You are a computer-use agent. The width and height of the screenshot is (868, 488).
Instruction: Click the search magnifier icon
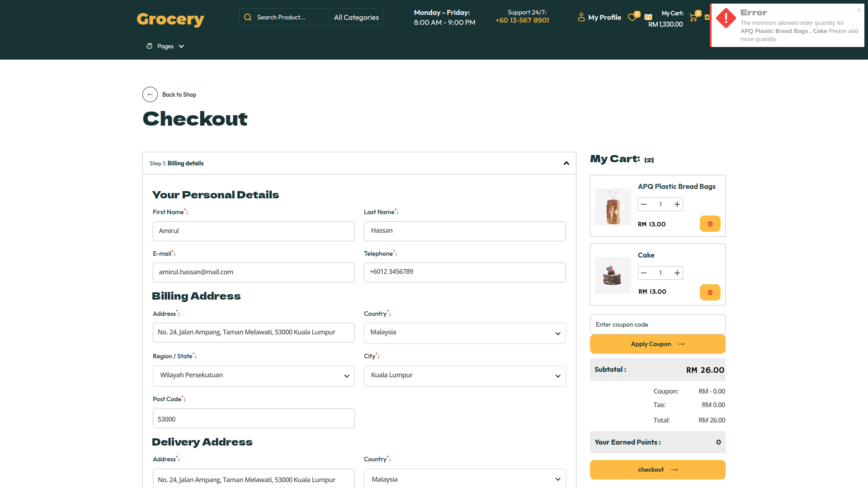(247, 17)
